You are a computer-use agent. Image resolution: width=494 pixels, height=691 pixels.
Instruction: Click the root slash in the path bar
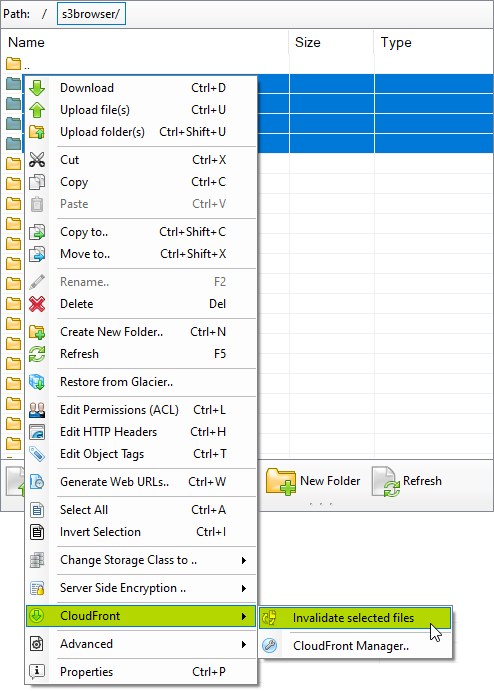coord(44,14)
